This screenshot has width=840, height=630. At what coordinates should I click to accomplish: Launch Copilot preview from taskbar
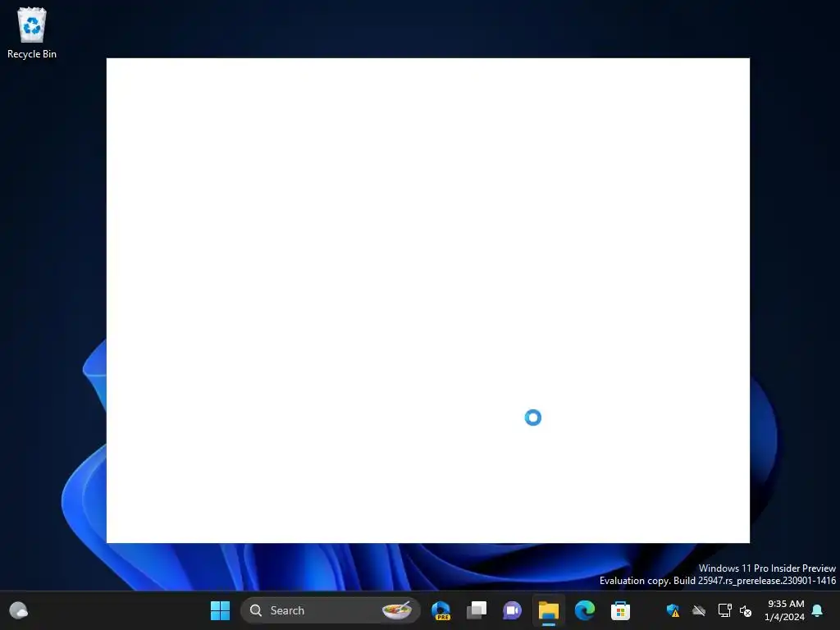(x=441, y=610)
